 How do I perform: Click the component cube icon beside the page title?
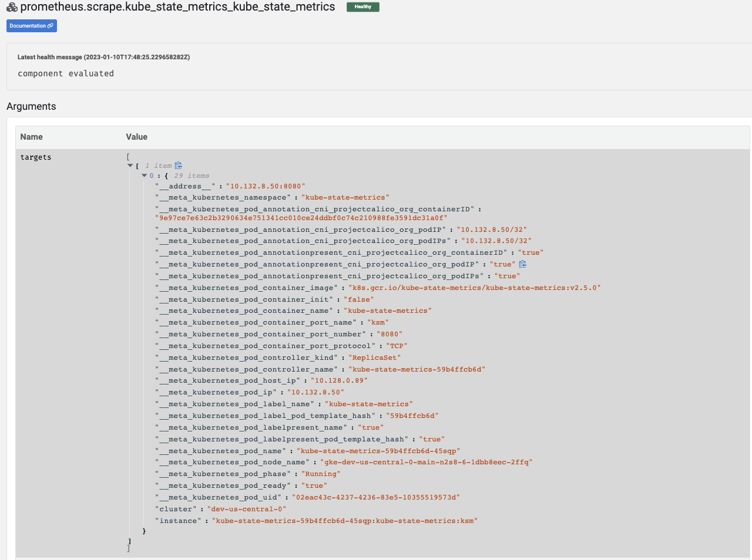point(11,6)
